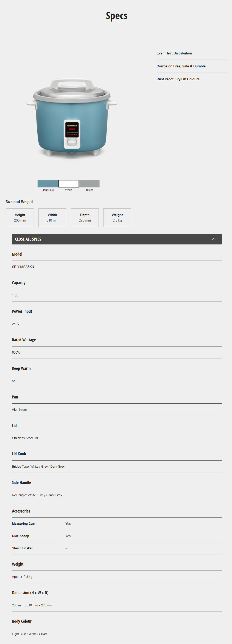Open Corrosion Free, Safe & Durable feature
This screenshot has width=232, height=644.
click(181, 66)
